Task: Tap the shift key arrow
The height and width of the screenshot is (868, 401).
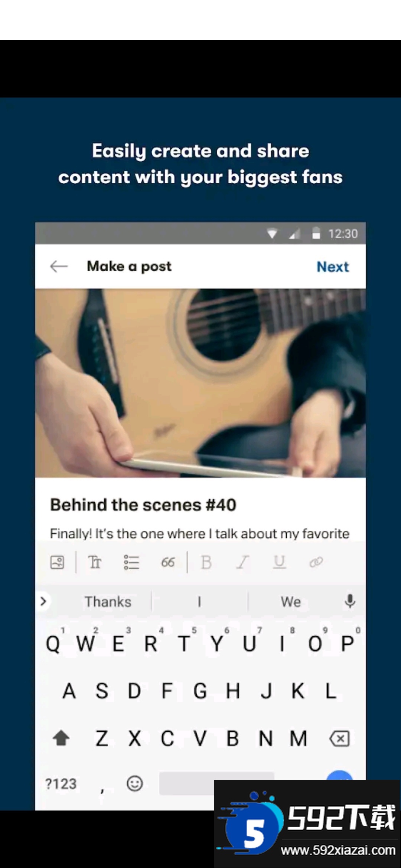Action: [61, 738]
